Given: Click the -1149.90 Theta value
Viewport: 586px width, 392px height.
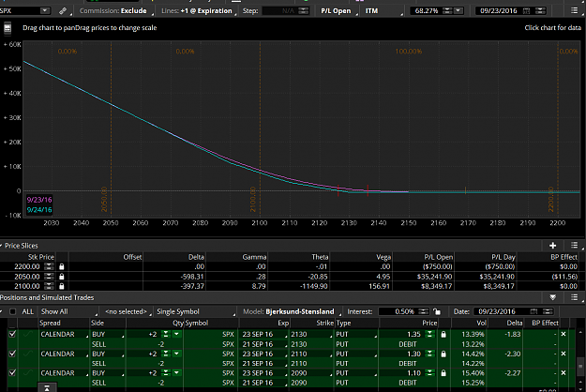Looking at the screenshot, I should (x=314, y=286).
